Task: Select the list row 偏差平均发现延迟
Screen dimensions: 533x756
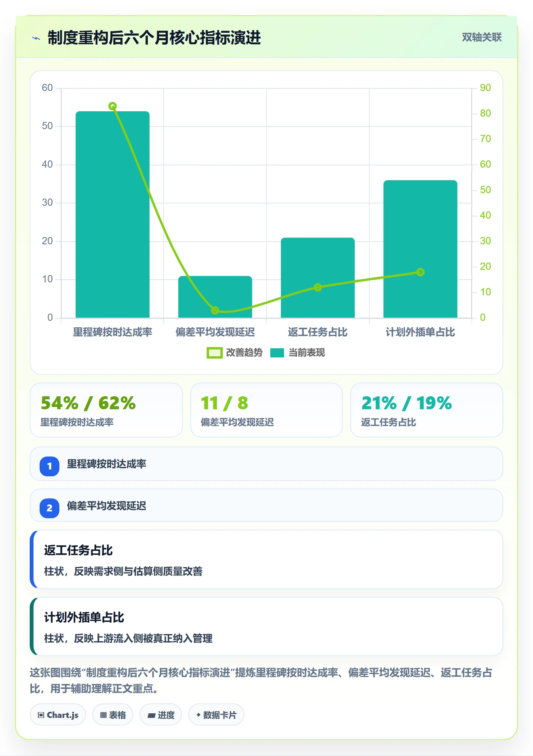Action: [x=266, y=506]
